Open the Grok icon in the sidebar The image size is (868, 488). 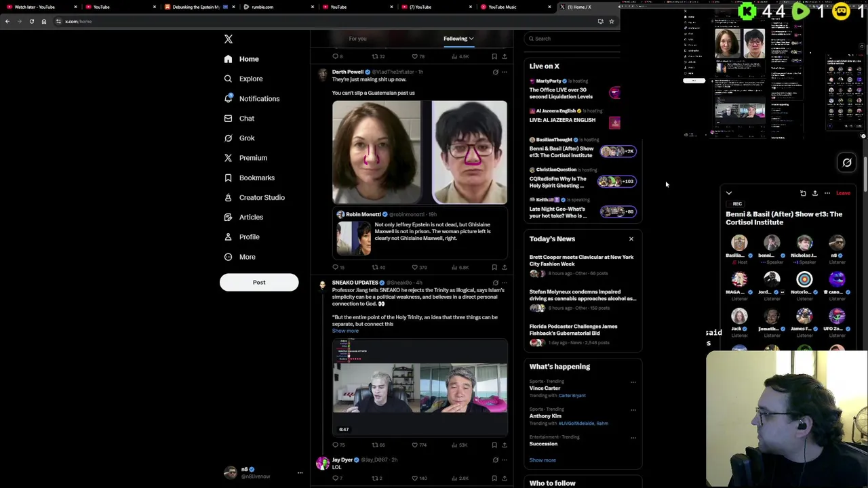click(228, 138)
